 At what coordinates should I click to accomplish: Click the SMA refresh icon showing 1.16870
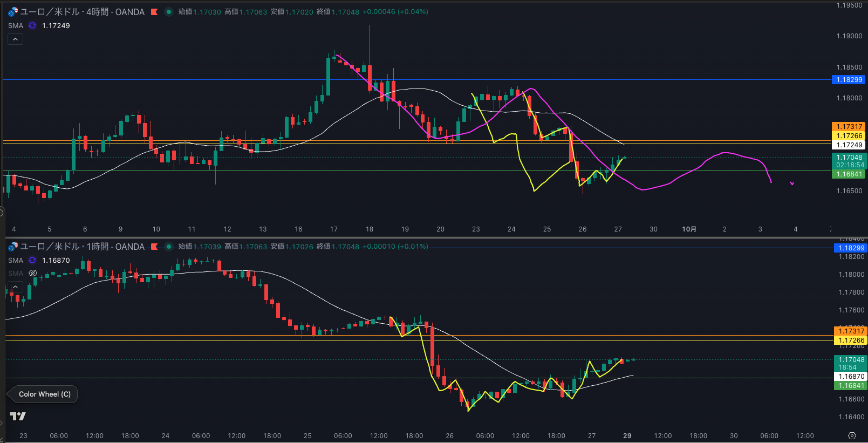(32, 260)
